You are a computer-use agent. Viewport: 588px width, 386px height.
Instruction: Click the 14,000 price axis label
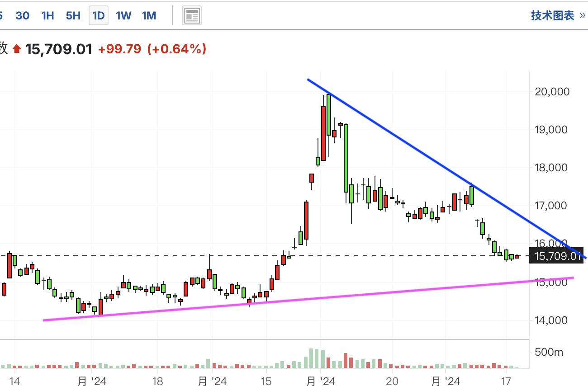click(x=551, y=320)
